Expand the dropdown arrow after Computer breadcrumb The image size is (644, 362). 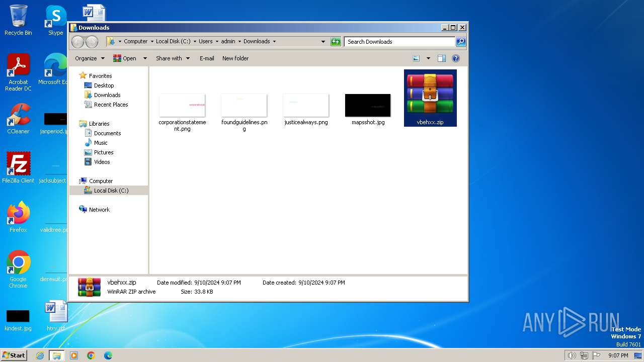152,42
